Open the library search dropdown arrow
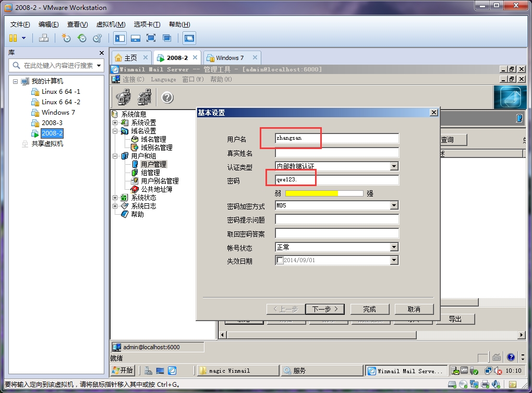This screenshot has width=532, height=393. [x=99, y=66]
